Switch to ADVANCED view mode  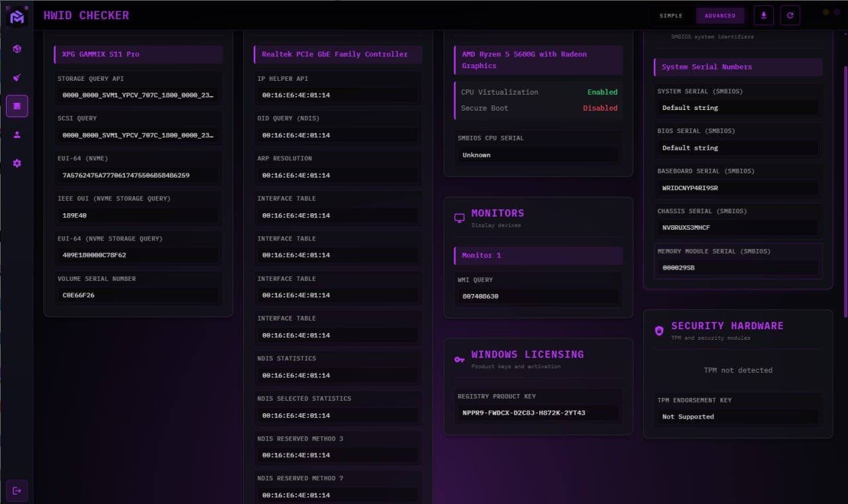pos(719,15)
